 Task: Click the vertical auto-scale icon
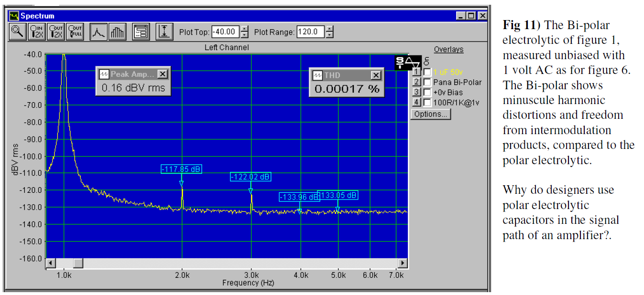pyautogui.click(x=164, y=32)
